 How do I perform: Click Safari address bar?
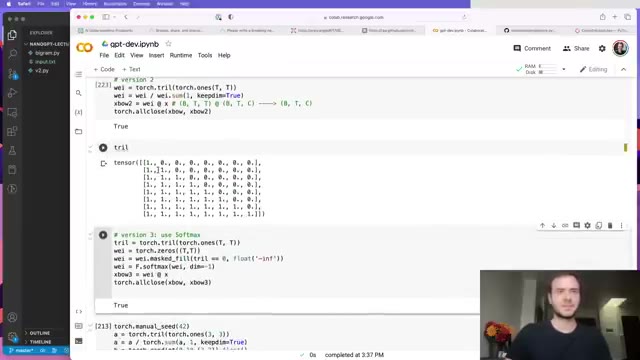pyautogui.click(x=353, y=17)
